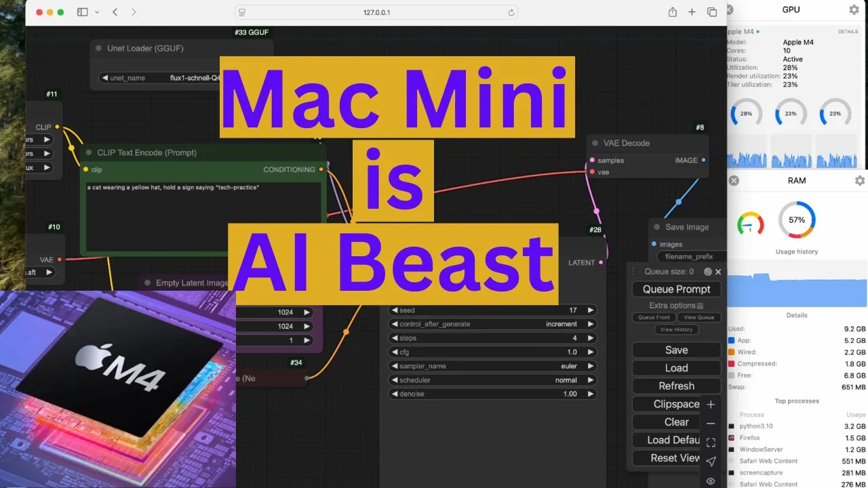Screen dimensions: 868x488
Task: Open the sidebar options chevron in Safari
Action: click(x=97, y=12)
